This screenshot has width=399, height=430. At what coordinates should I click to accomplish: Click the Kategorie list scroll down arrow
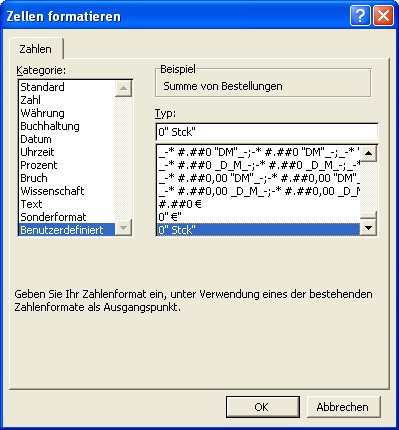(x=123, y=228)
